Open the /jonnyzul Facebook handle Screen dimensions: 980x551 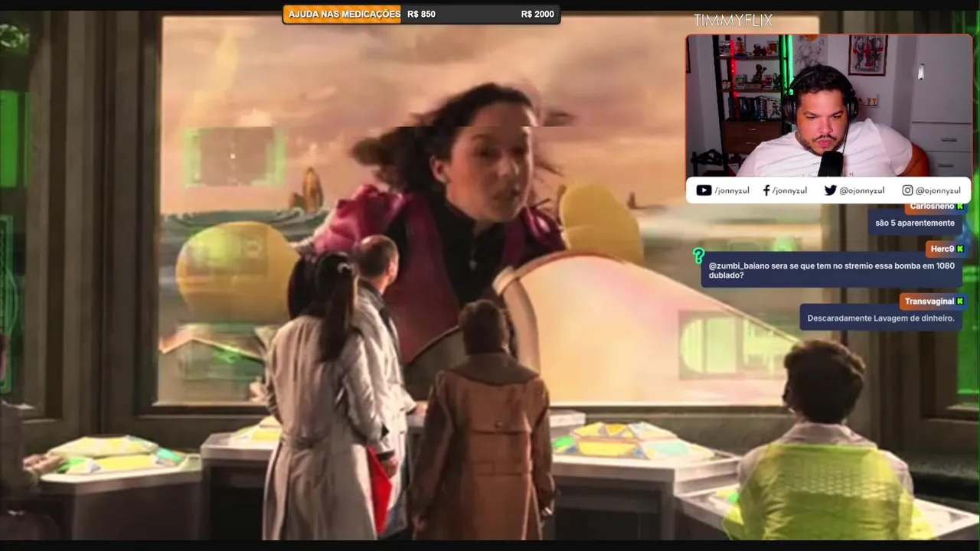789,191
